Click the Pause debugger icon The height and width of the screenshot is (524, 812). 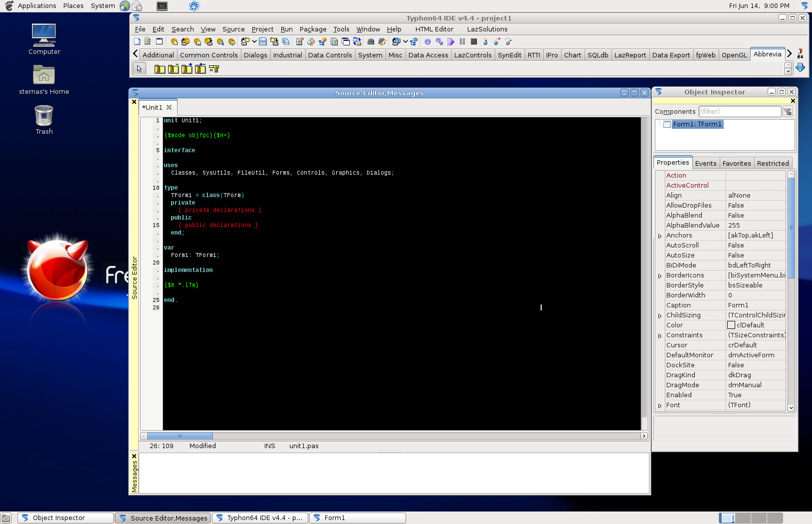tap(462, 41)
